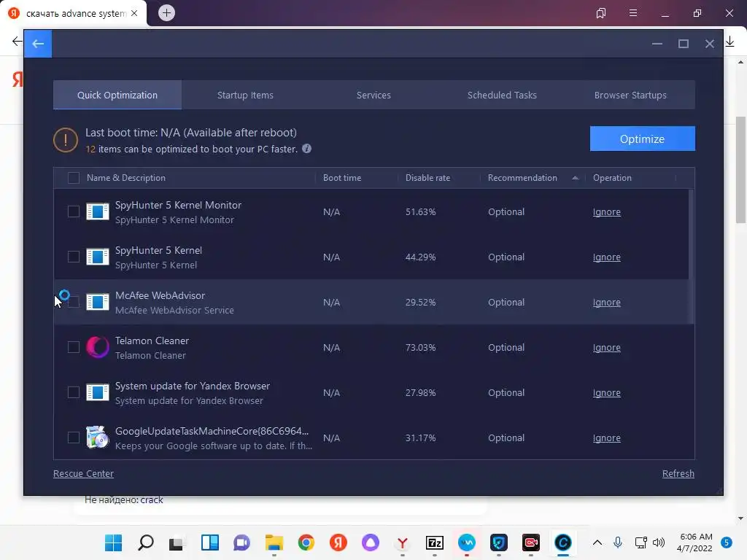Close the 'скачать advance system' browser tab
Screen dimensions: 747x560
click(x=134, y=13)
